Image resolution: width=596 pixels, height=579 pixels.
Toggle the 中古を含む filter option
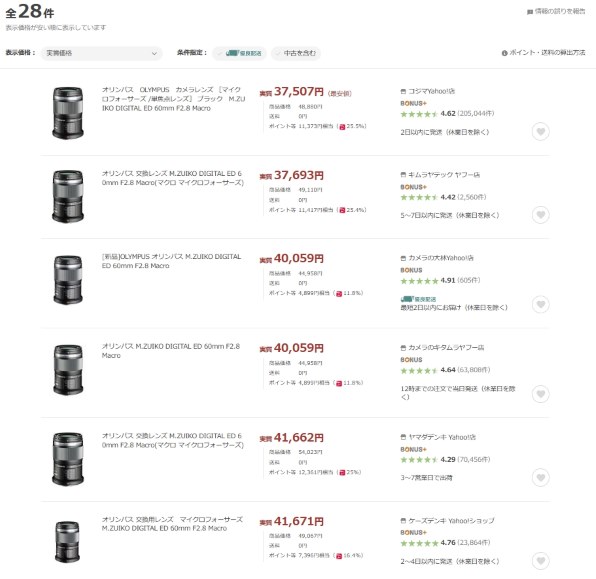pos(296,53)
